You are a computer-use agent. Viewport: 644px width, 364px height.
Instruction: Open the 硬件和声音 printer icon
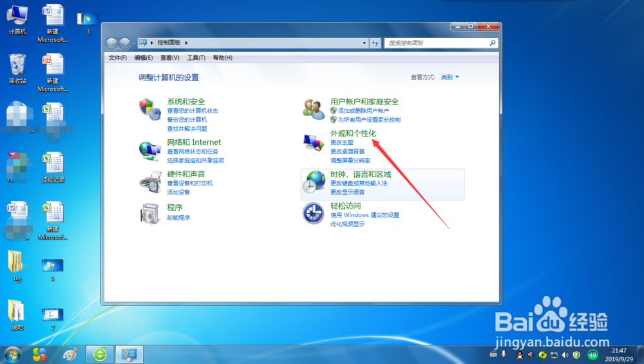pyautogui.click(x=150, y=182)
